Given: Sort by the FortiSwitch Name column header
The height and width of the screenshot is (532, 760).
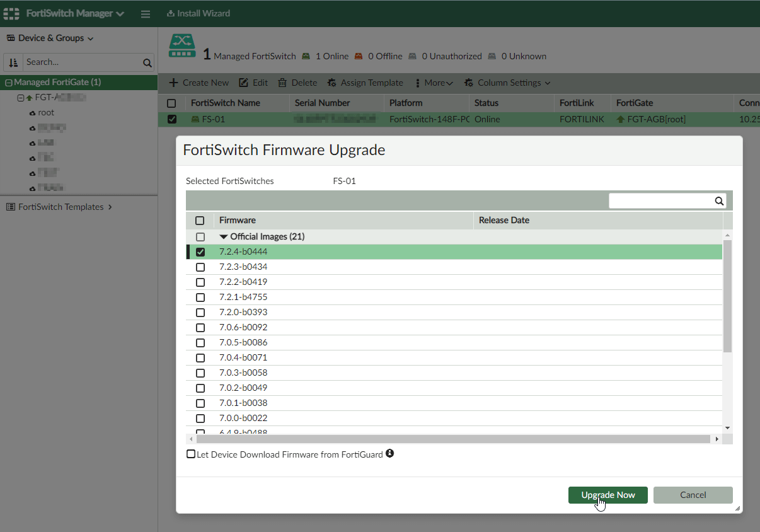Looking at the screenshot, I should 226,103.
